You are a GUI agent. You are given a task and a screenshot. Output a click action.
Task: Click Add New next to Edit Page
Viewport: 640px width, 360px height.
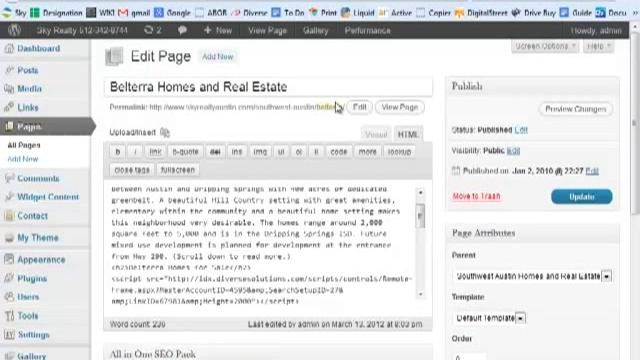[x=218, y=57]
